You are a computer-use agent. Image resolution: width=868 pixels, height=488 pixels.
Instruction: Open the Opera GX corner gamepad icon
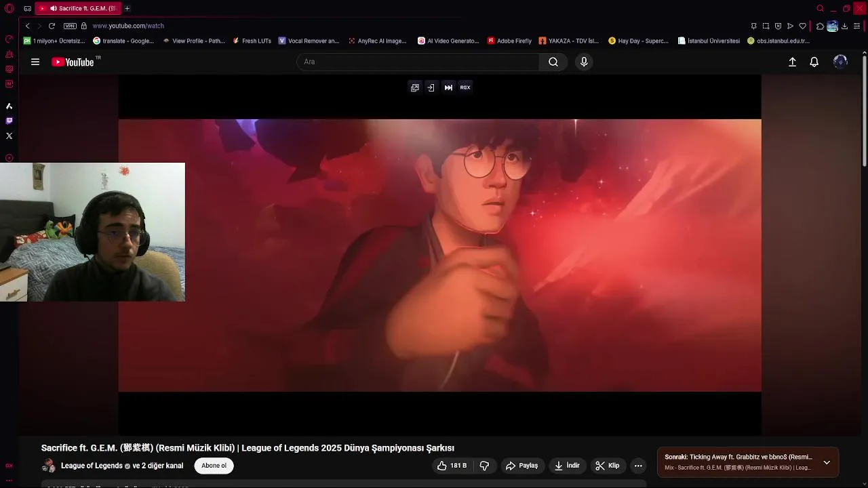[27, 8]
